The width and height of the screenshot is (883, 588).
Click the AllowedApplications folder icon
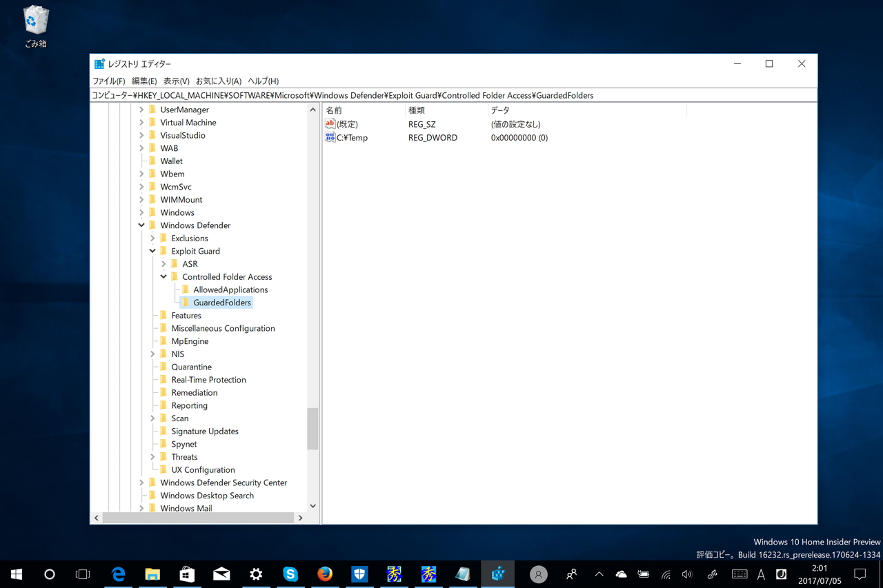tap(186, 290)
